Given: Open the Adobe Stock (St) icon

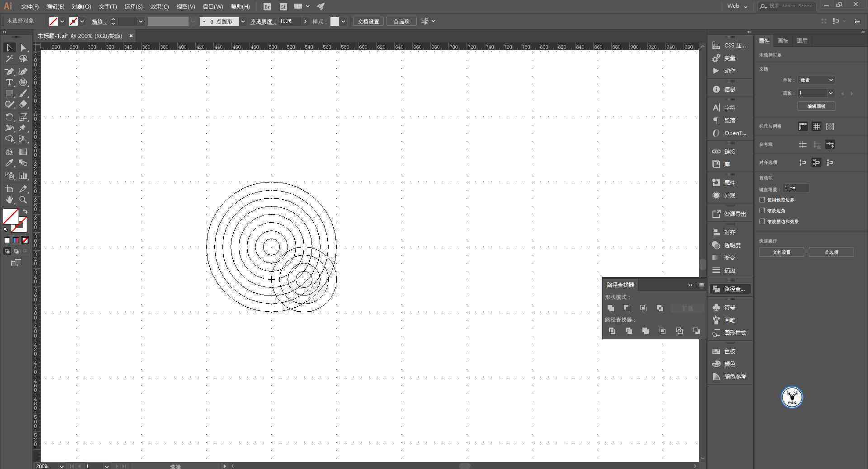Looking at the screenshot, I should pyautogui.click(x=283, y=7).
